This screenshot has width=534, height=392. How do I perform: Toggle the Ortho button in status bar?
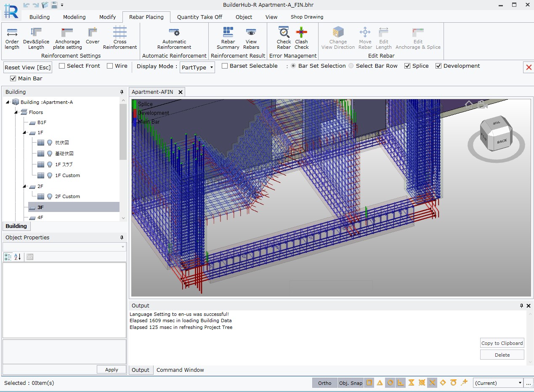(324, 383)
